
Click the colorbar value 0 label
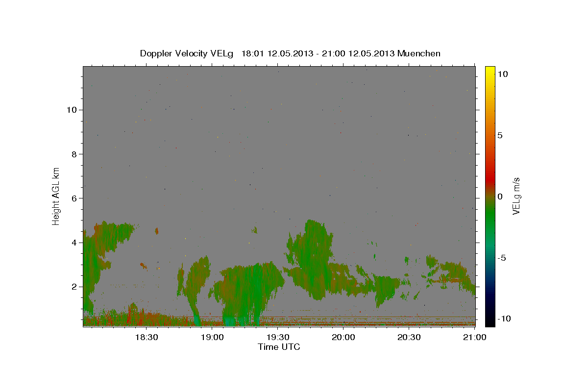[500, 196]
